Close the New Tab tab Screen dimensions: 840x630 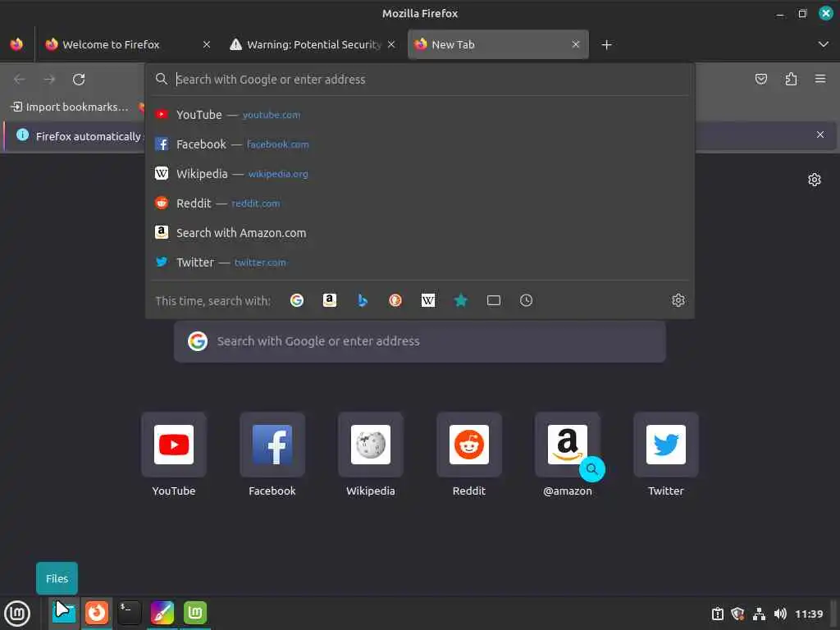coord(576,44)
